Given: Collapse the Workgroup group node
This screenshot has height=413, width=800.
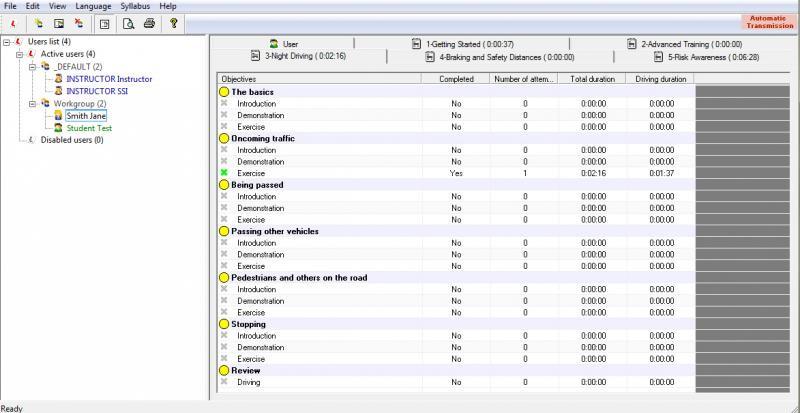Looking at the screenshot, I should pos(33,104).
